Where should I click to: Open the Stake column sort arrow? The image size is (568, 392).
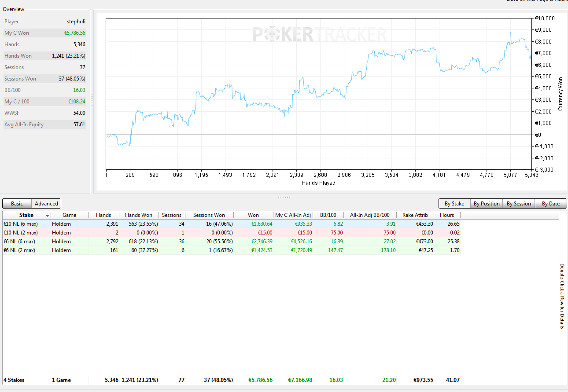pyautogui.click(x=47, y=216)
